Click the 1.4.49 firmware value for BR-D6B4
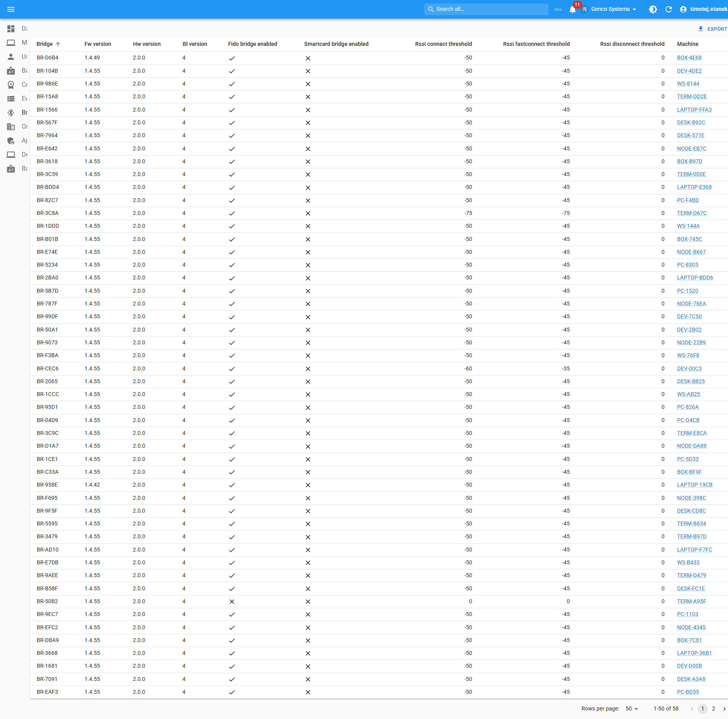 (x=92, y=58)
